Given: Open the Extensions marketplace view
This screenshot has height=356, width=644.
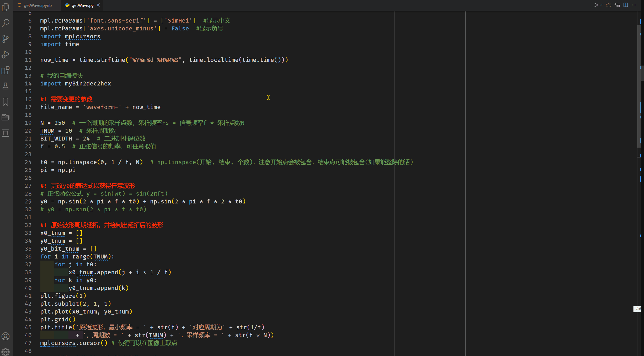Looking at the screenshot, I should point(6,70).
